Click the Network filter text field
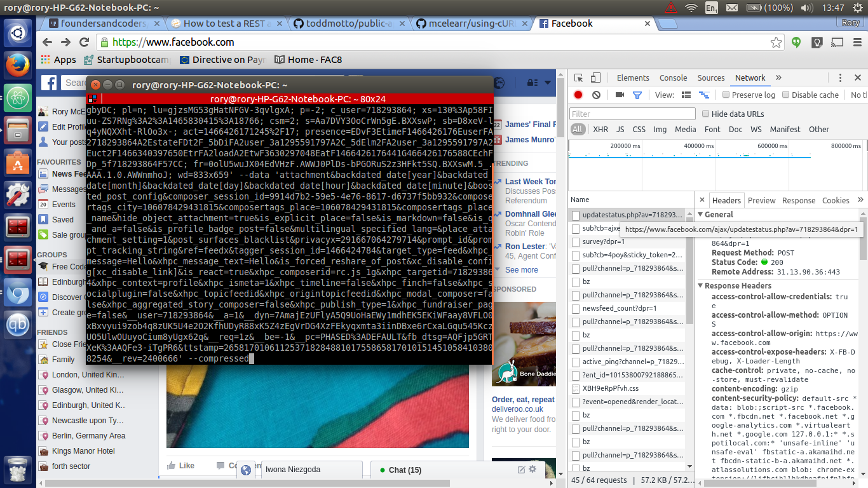Viewport: 868px width, 488px height. click(632, 114)
